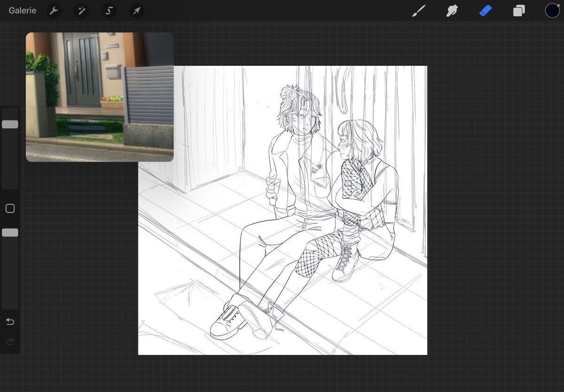The image size is (564, 392).
Task: Open the active color picker swatch
Action: click(x=552, y=10)
